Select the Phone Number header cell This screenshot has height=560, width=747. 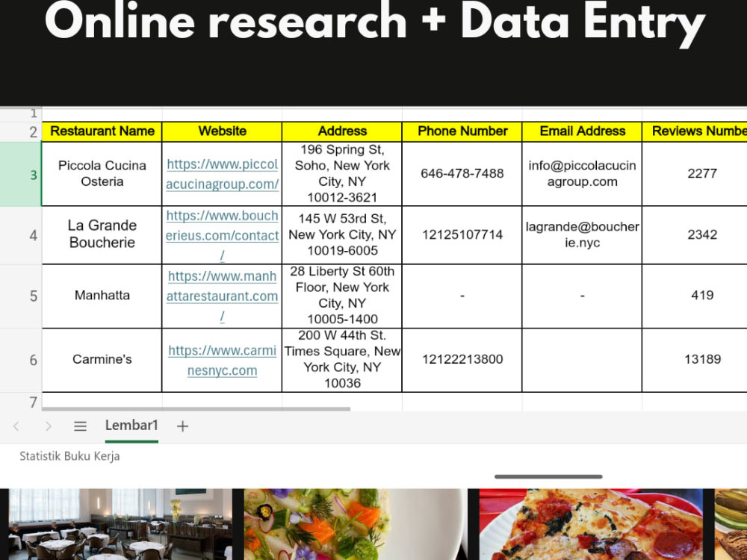pyautogui.click(x=462, y=131)
